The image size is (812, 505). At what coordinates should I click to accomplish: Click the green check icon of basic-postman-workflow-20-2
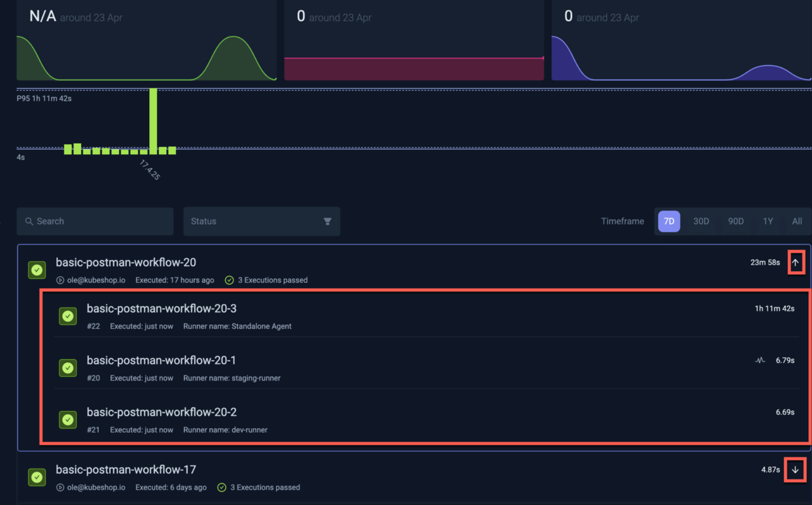coord(68,419)
